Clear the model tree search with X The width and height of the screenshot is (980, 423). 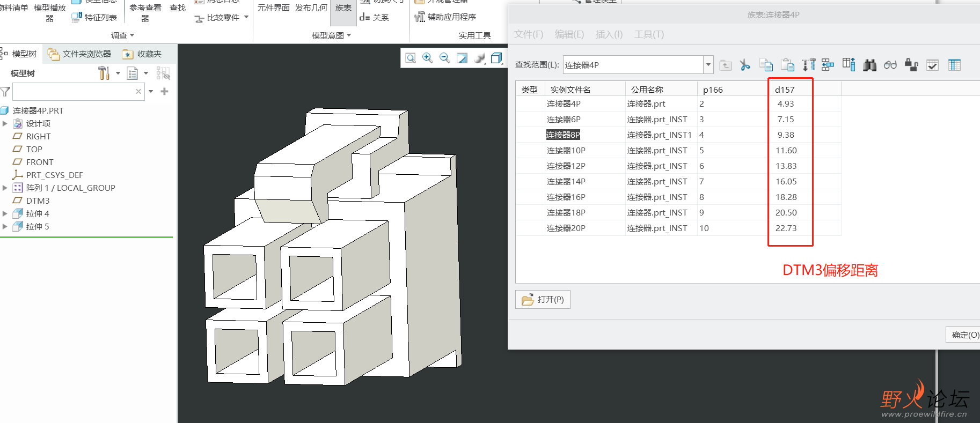click(138, 92)
